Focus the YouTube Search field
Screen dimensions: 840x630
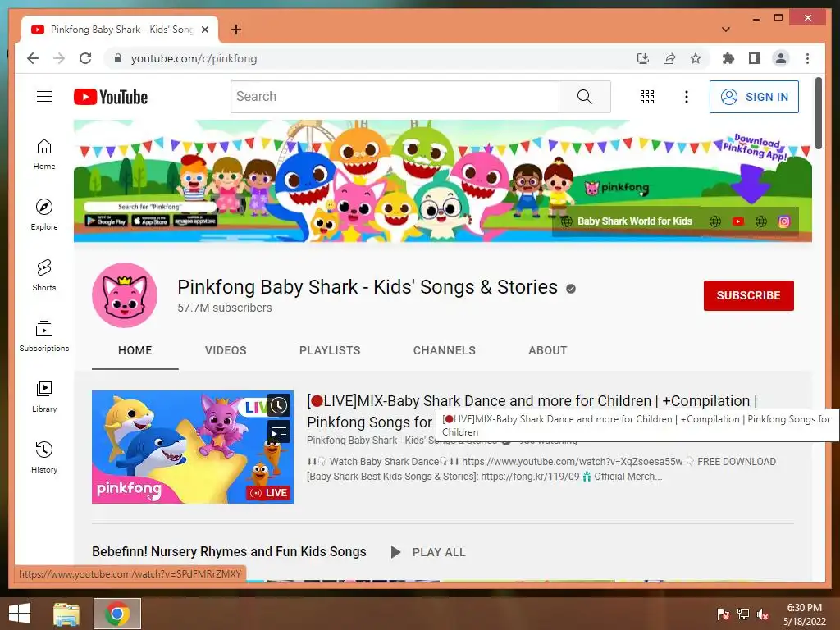395,97
